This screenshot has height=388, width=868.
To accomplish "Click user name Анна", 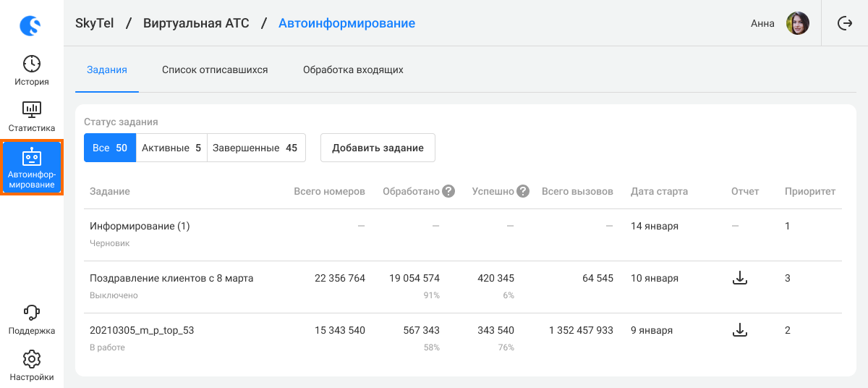I will click(762, 23).
